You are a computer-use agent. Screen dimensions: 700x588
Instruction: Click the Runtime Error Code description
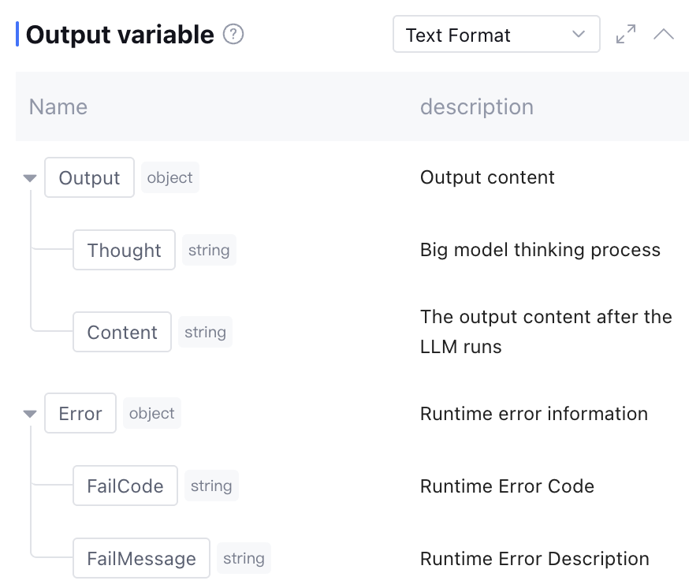tap(507, 486)
